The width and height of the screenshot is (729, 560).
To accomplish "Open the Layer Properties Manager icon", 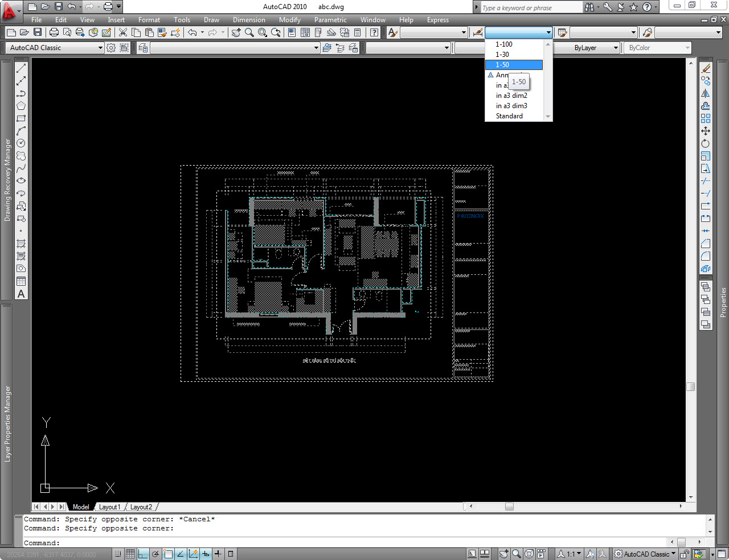I will (x=143, y=48).
